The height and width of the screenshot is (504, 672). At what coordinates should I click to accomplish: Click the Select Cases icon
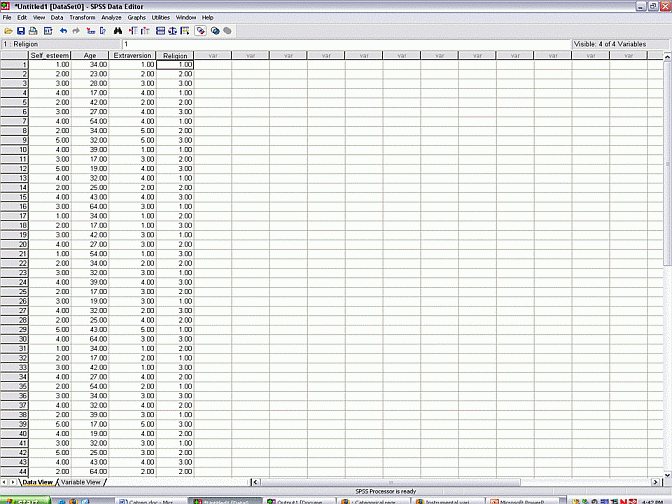click(x=185, y=31)
